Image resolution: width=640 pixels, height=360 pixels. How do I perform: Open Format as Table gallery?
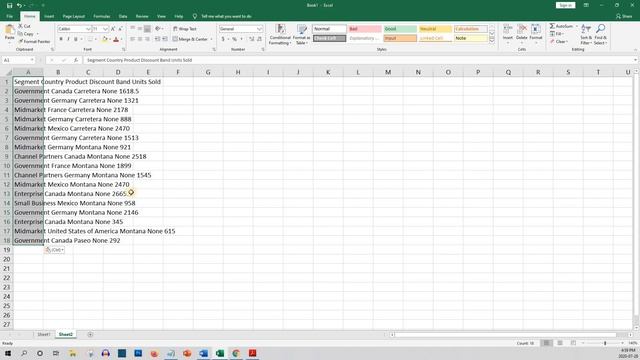[x=302, y=34]
